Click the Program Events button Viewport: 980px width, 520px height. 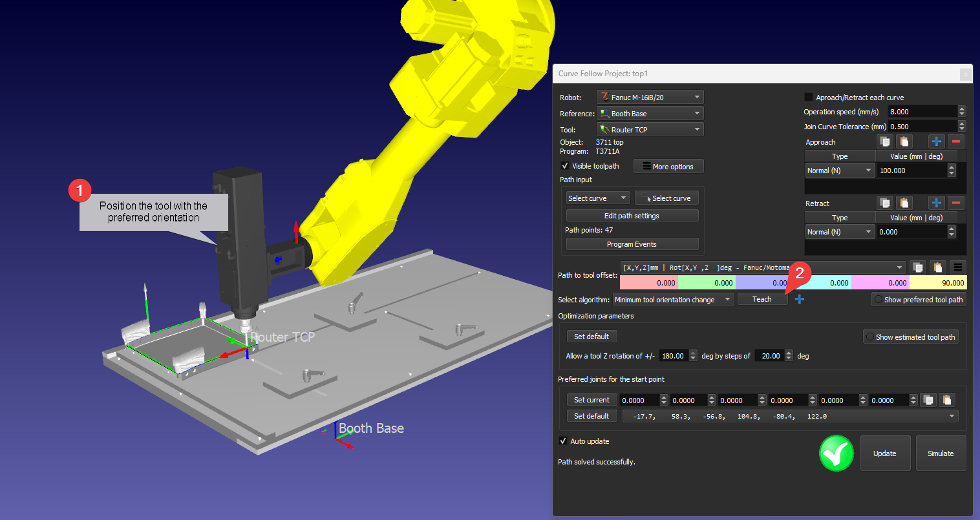(632, 244)
